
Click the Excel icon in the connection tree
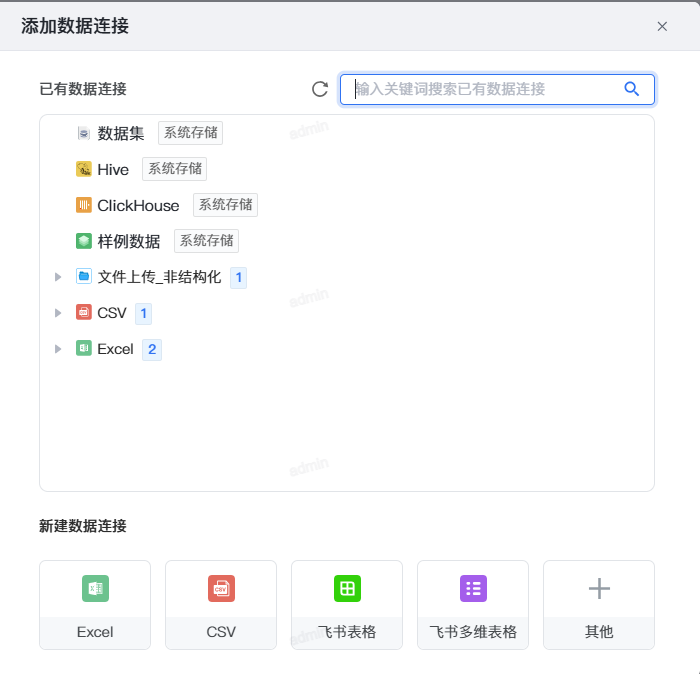pyautogui.click(x=84, y=349)
